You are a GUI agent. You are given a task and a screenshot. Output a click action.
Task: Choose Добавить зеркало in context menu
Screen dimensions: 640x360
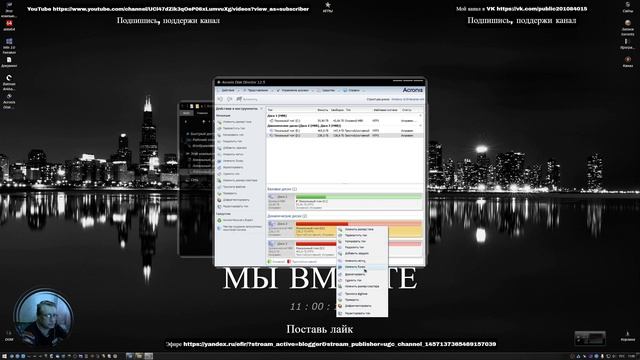coord(362,253)
